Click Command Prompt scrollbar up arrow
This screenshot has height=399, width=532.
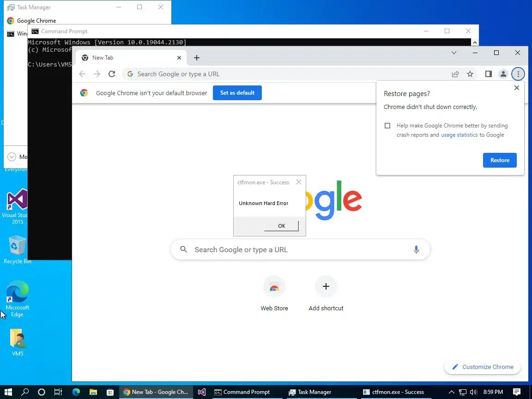pyautogui.click(x=475, y=43)
